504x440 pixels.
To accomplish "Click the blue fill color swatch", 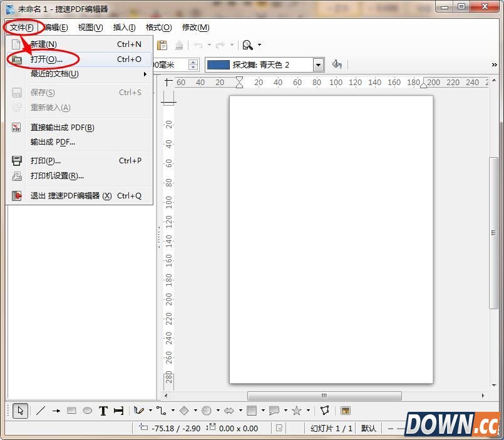I will (x=218, y=64).
